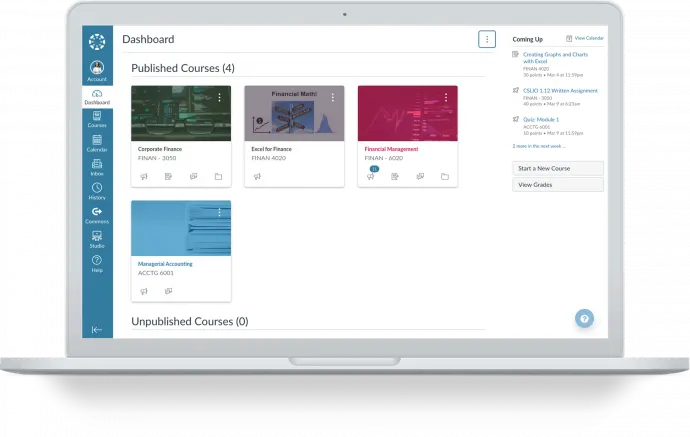
Task: Click the Excel for Finance card image
Action: pos(294,114)
